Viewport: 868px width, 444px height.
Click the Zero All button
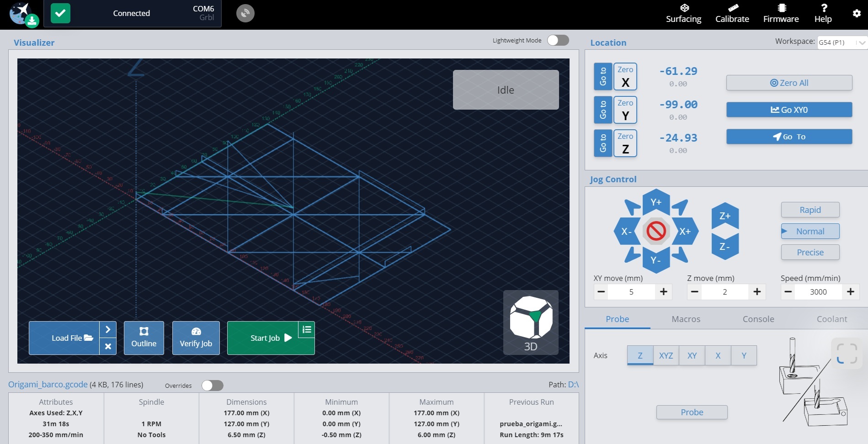pos(789,83)
